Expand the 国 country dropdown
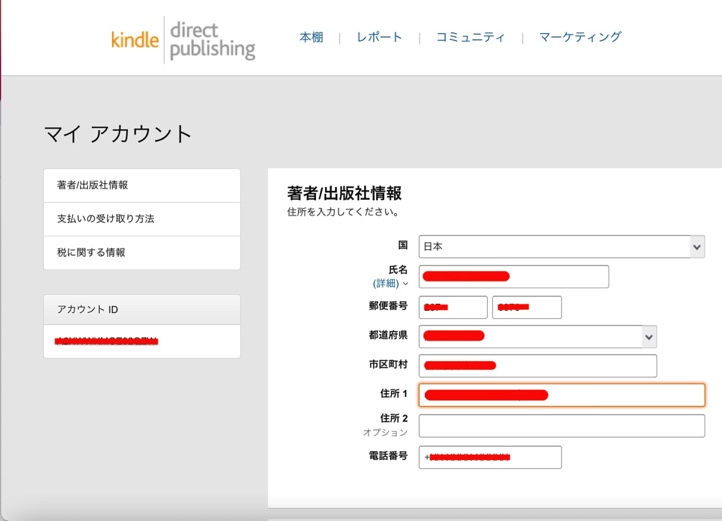The image size is (722, 521). tap(561, 246)
